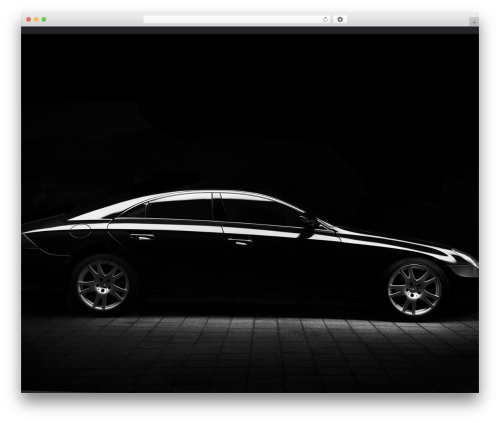The width and height of the screenshot is (500, 423).
Task: Open the downloads button beside address bar
Action: click(x=340, y=19)
